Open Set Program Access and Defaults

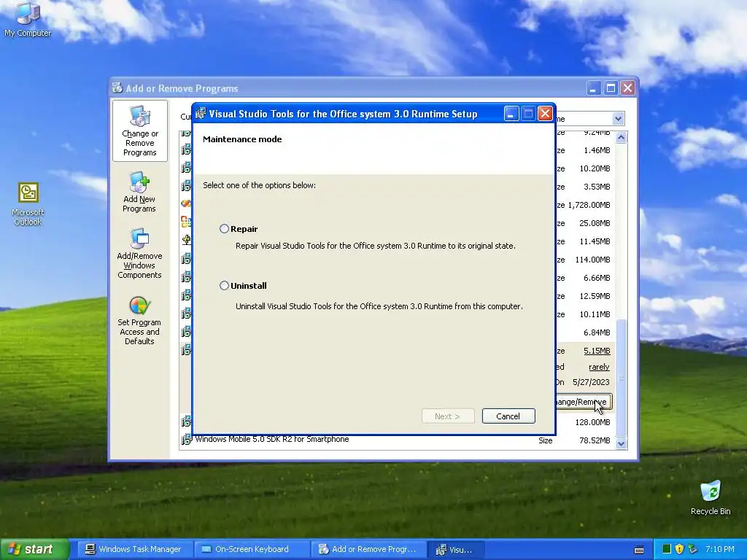click(139, 321)
